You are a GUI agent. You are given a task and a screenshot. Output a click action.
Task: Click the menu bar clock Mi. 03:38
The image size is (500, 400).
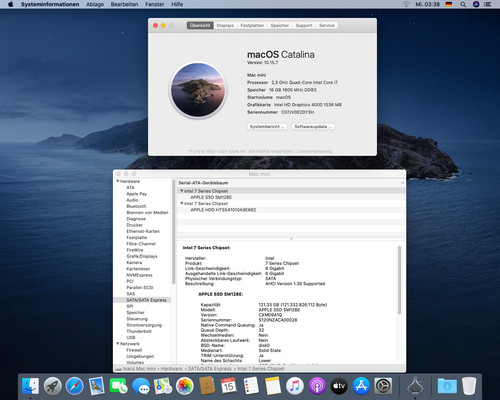pyautogui.click(x=427, y=4)
